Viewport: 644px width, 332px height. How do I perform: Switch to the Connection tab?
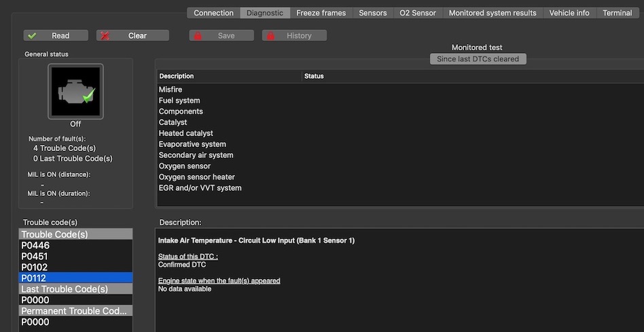(213, 13)
